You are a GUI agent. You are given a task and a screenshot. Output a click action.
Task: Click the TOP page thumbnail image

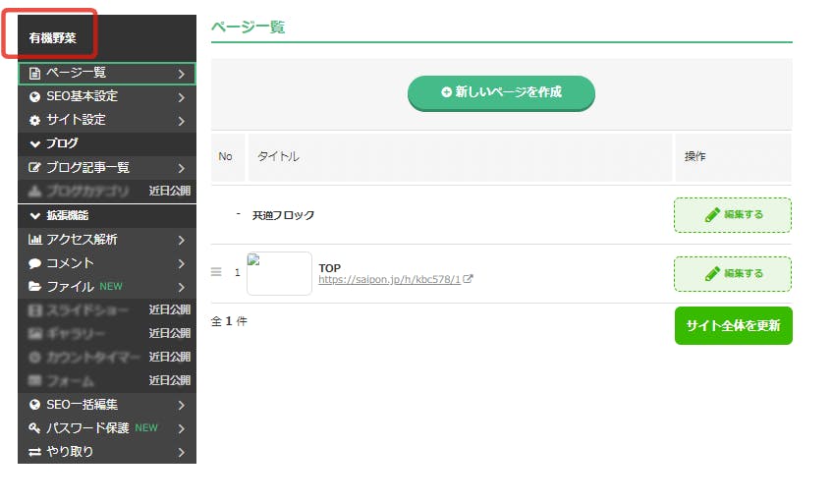[279, 273]
